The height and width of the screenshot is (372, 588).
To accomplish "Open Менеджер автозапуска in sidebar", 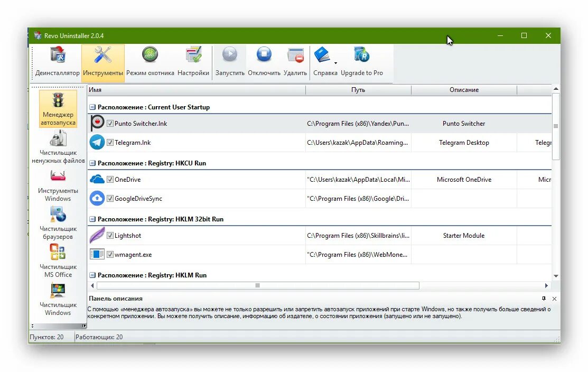I will 58,109.
